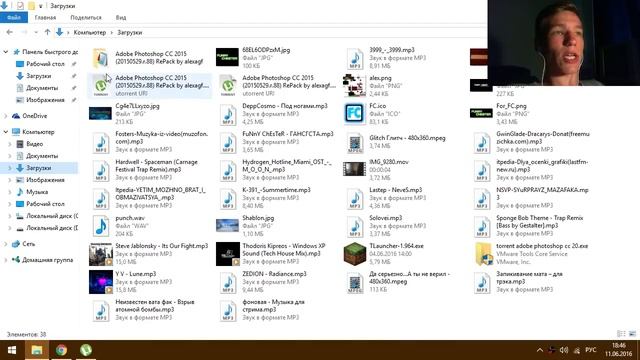
Task: Select Музыка in navigation pane
Action: tap(37, 192)
